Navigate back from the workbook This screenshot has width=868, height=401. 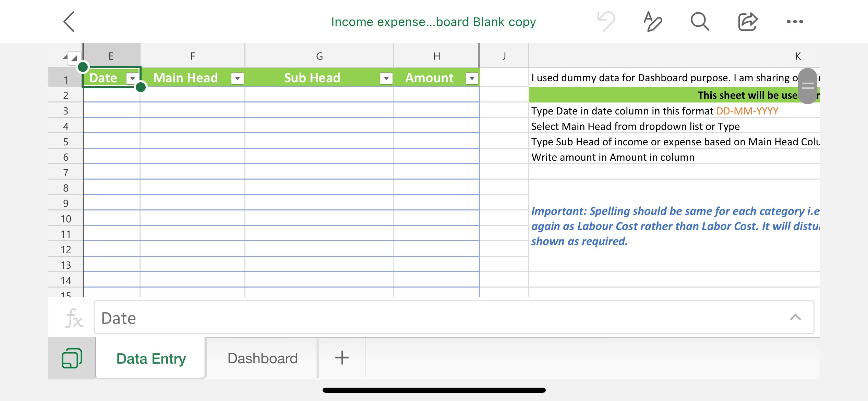69,21
